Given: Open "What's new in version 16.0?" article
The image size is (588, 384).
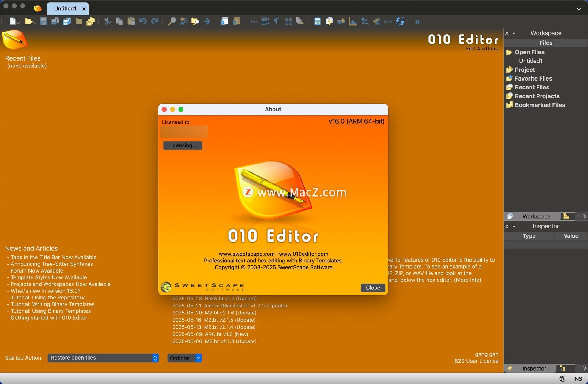Looking at the screenshot, I should [45, 291].
